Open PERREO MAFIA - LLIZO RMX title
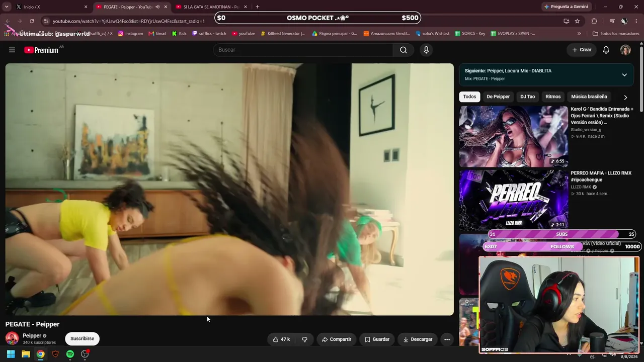 (601, 176)
